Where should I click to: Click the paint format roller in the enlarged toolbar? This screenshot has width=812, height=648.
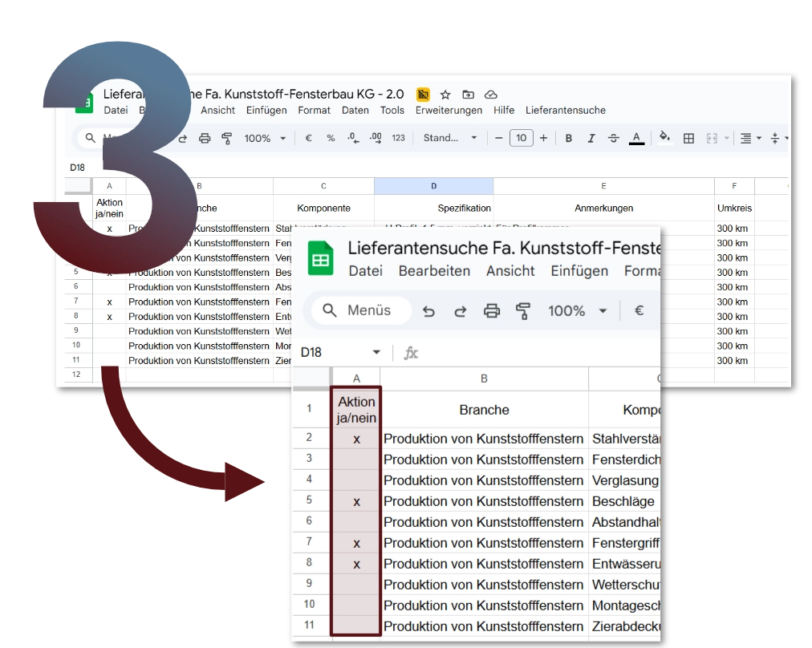[x=524, y=311]
